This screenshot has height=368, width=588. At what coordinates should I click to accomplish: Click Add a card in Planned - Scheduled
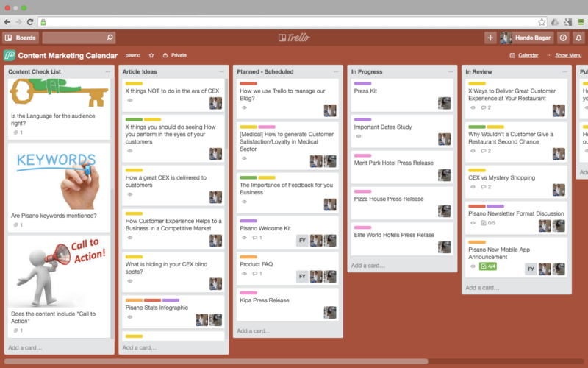pos(254,330)
